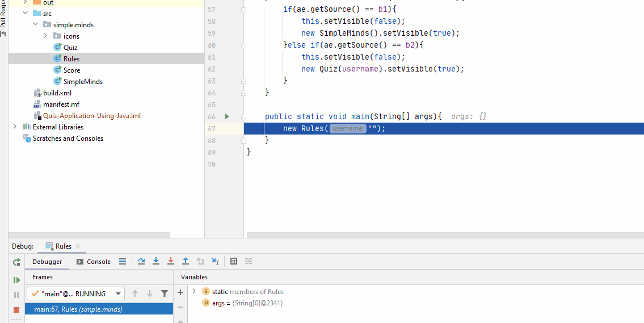Click the Step Out debugger icon
Viewport: 644px width, 323px height.
(x=186, y=261)
